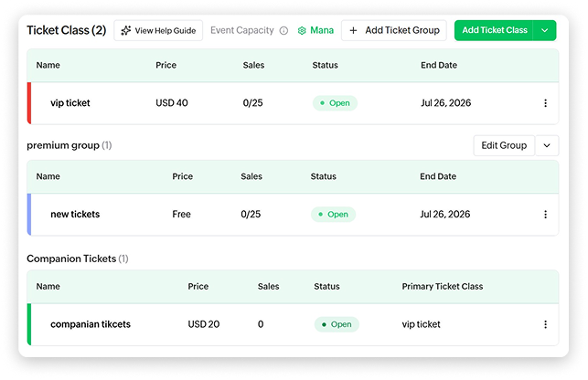Select the vip ticket row name
The width and height of the screenshot is (588, 380).
(x=70, y=103)
